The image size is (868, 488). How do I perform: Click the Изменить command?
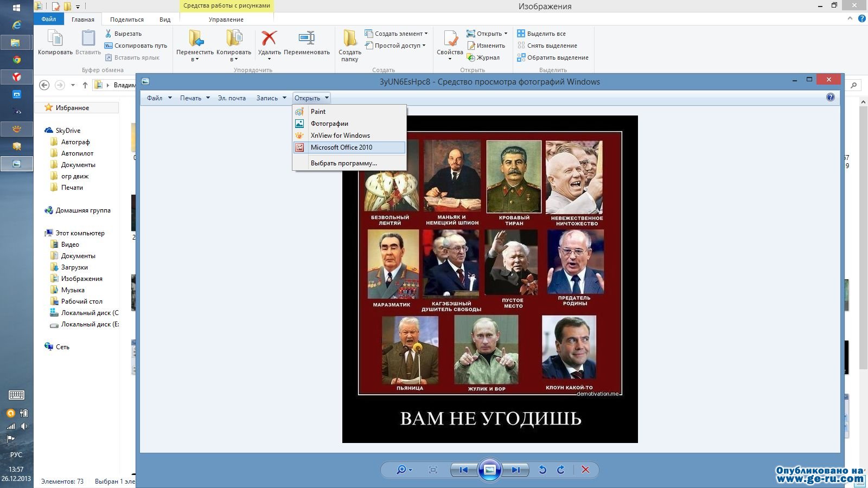[486, 46]
